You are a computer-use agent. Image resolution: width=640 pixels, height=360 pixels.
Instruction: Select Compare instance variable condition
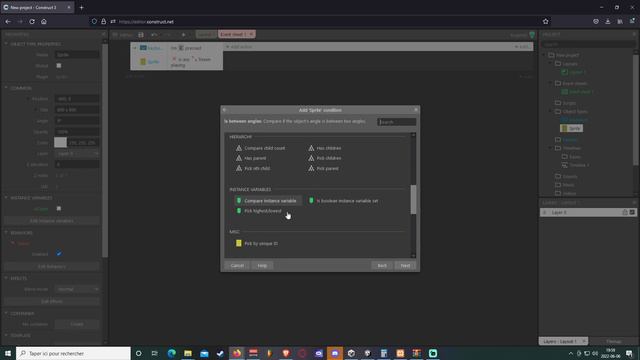click(x=267, y=201)
